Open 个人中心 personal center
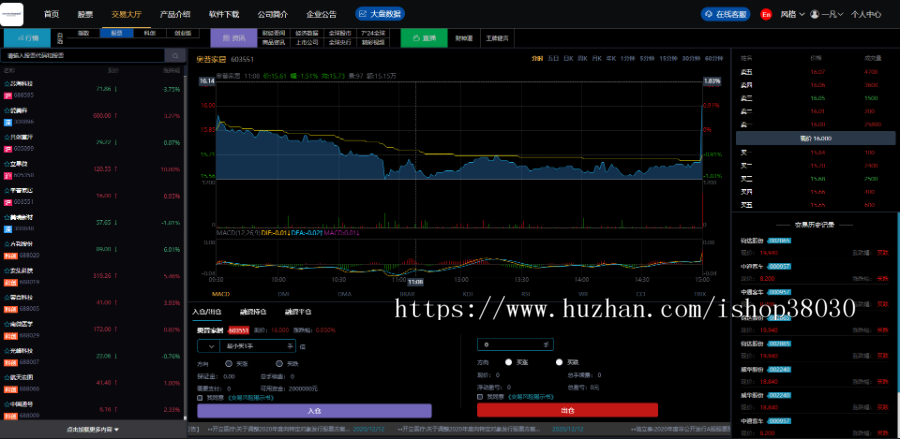This screenshot has width=900, height=439. 866,14
